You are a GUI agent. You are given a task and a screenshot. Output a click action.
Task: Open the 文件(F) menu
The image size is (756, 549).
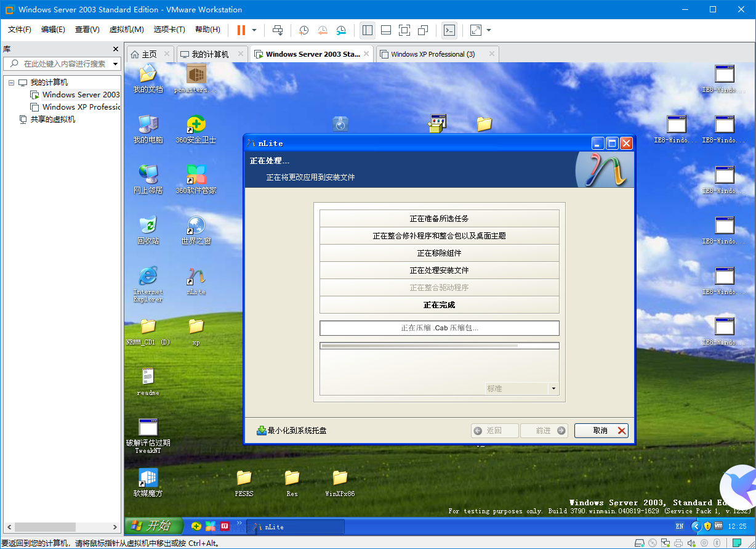pyautogui.click(x=20, y=30)
